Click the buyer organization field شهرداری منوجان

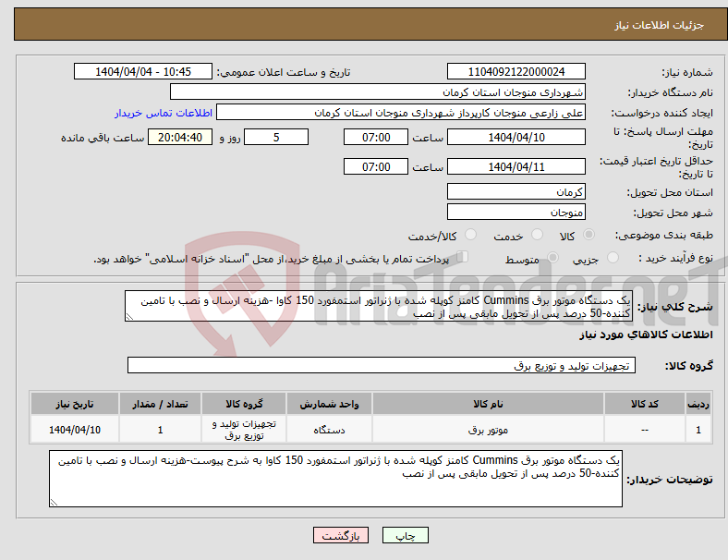(x=378, y=91)
